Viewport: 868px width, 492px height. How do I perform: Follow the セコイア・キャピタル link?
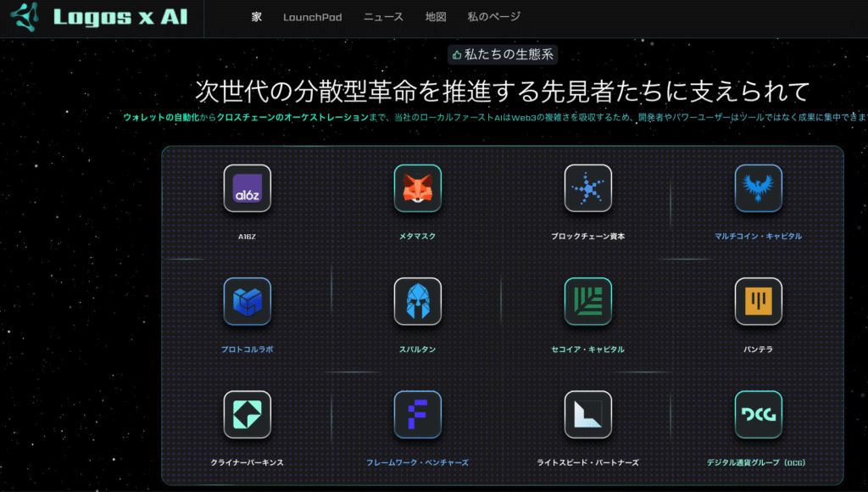[x=588, y=349]
